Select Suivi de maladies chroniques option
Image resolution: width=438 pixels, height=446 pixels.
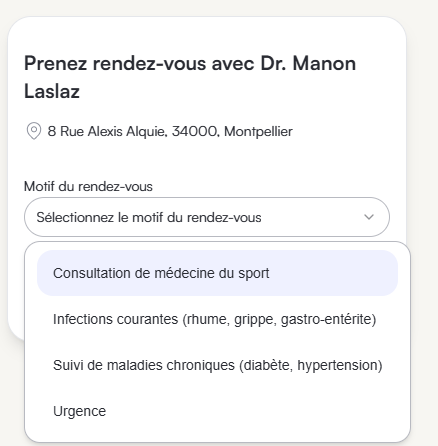pos(217,365)
